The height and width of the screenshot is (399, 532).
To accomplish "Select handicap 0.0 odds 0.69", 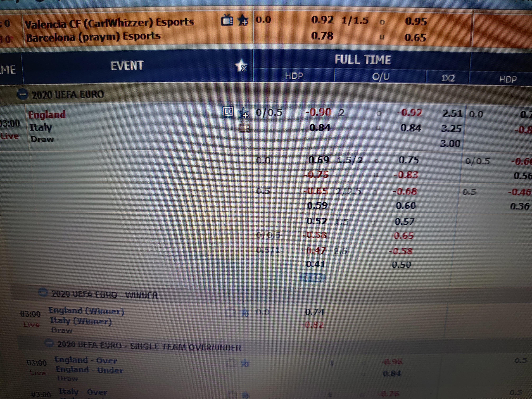I will tap(318, 160).
